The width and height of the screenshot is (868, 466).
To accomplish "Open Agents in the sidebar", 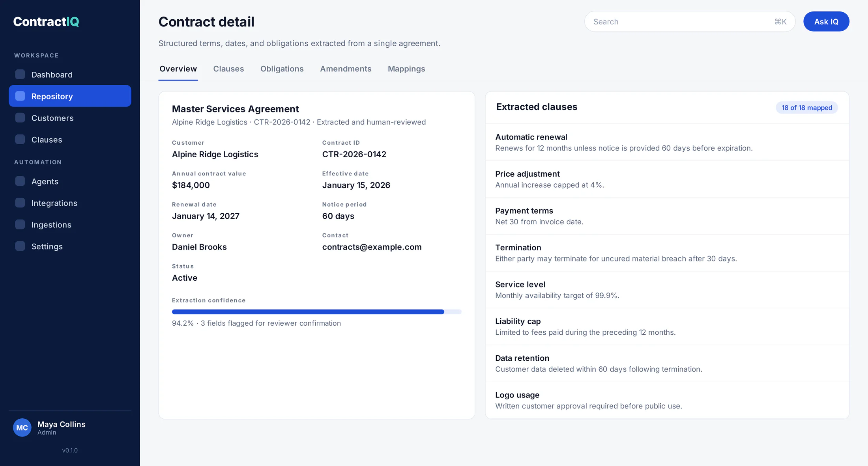I will tap(70, 181).
